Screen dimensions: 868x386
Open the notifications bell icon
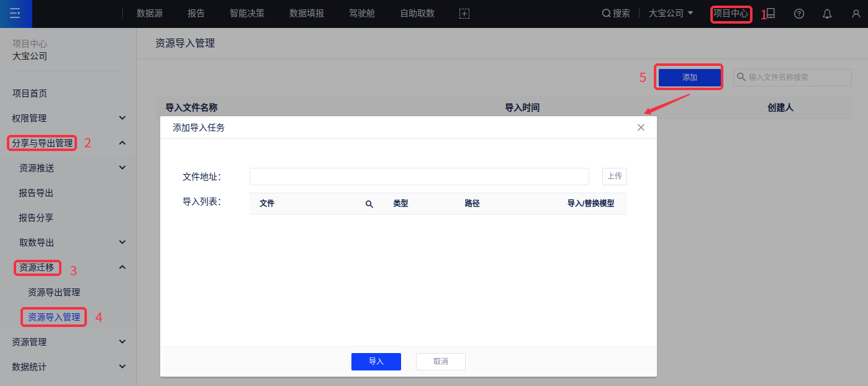tap(827, 14)
